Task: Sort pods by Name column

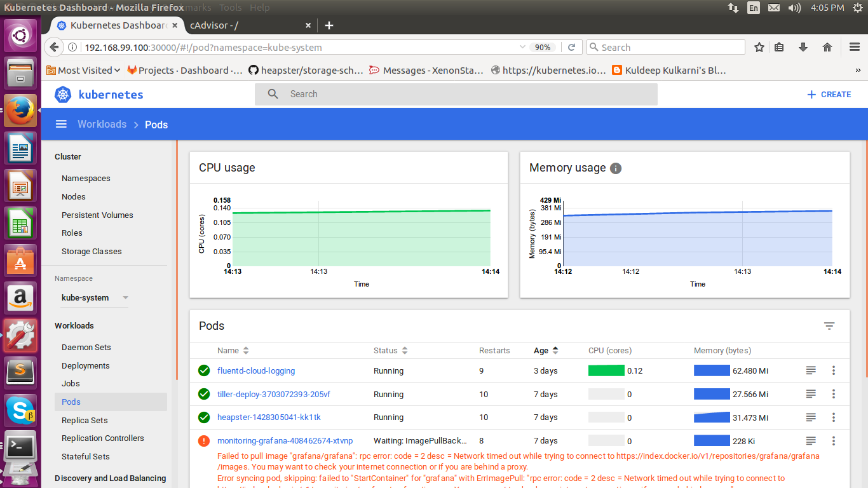Action: 233,350
